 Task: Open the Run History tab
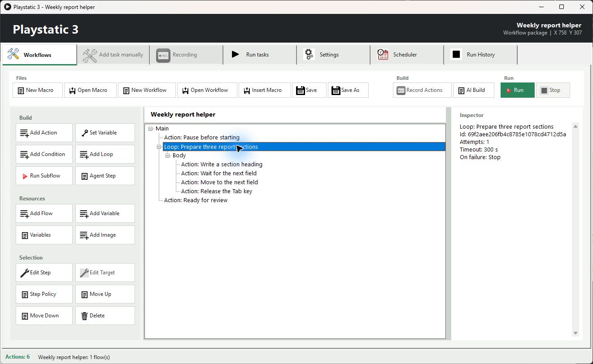[481, 55]
